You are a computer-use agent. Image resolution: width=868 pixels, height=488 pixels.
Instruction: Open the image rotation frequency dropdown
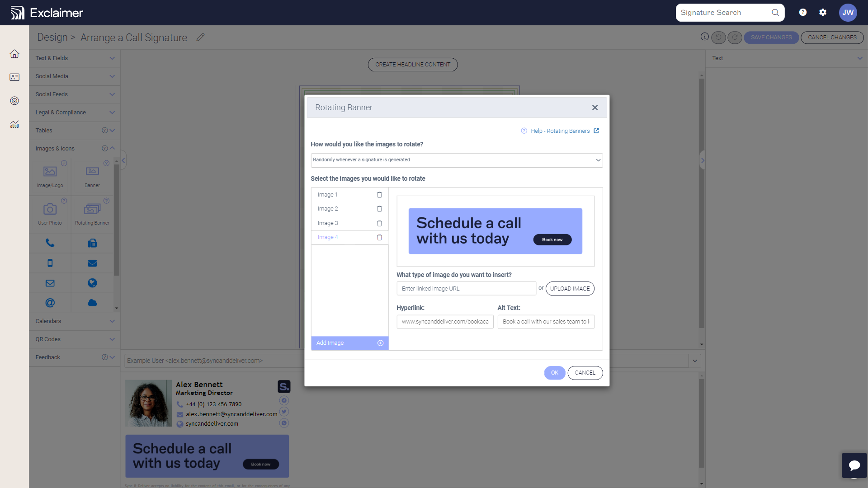pos(457,160)
